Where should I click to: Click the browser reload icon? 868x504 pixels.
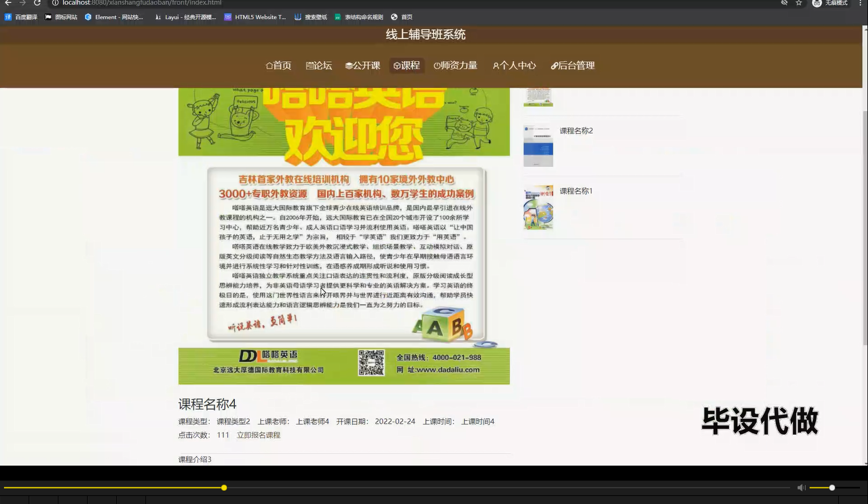[37, 3]
